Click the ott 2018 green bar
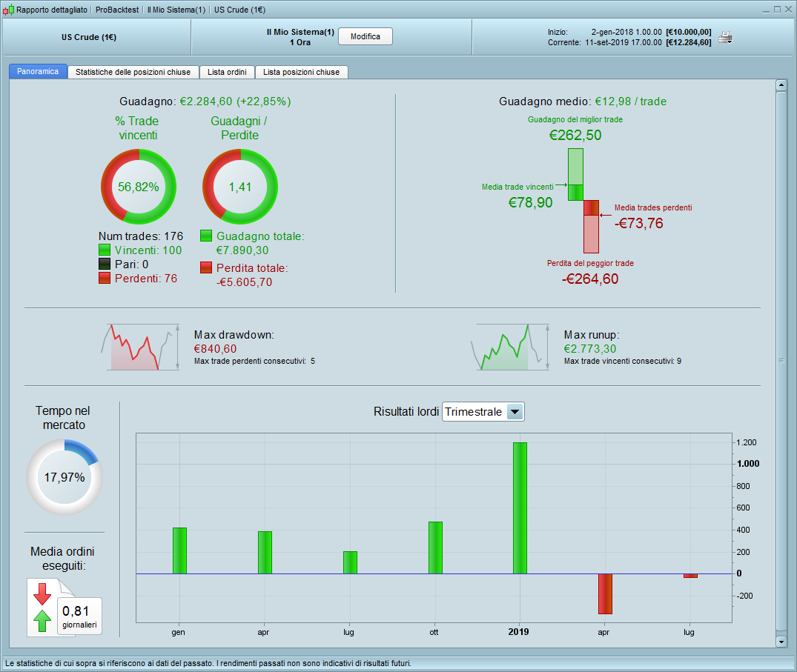The height and width of the screenshot is (672, 797). tap(436, 548)
